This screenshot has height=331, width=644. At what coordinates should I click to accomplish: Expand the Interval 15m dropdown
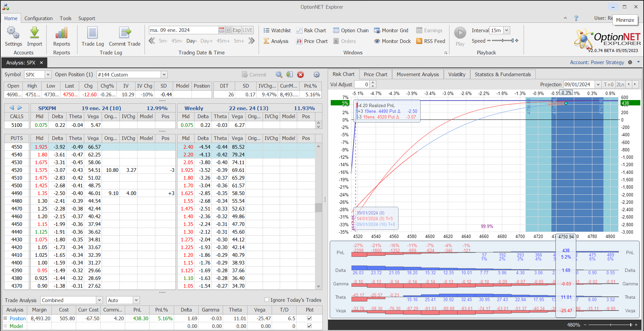point(507,30)
